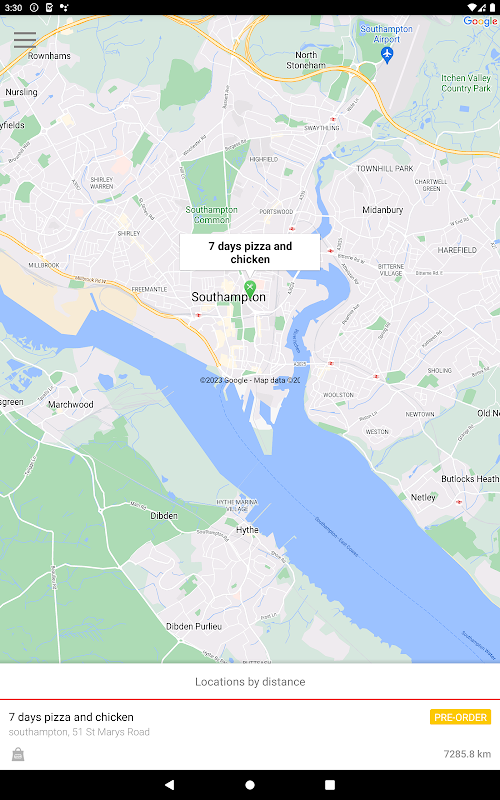Open recent apps via square button
This screenshot has width=500, height=800.
(x=330, y=784)
